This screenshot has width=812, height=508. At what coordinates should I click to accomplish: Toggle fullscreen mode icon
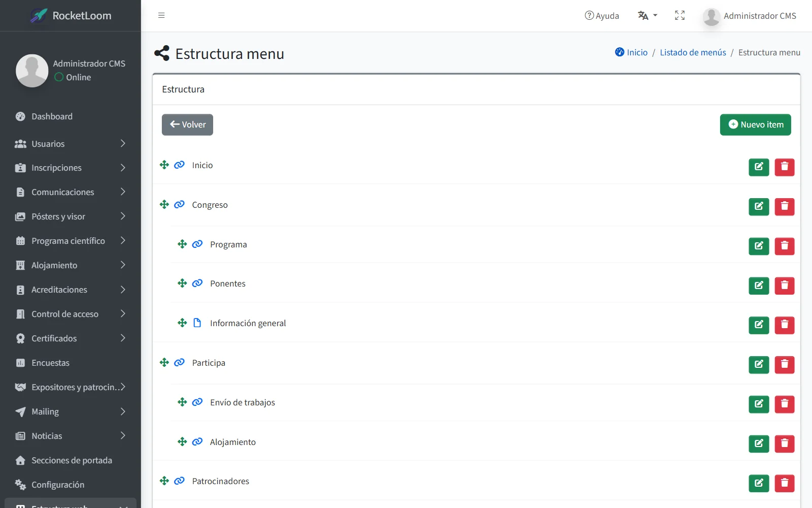(x=680, y=16)
